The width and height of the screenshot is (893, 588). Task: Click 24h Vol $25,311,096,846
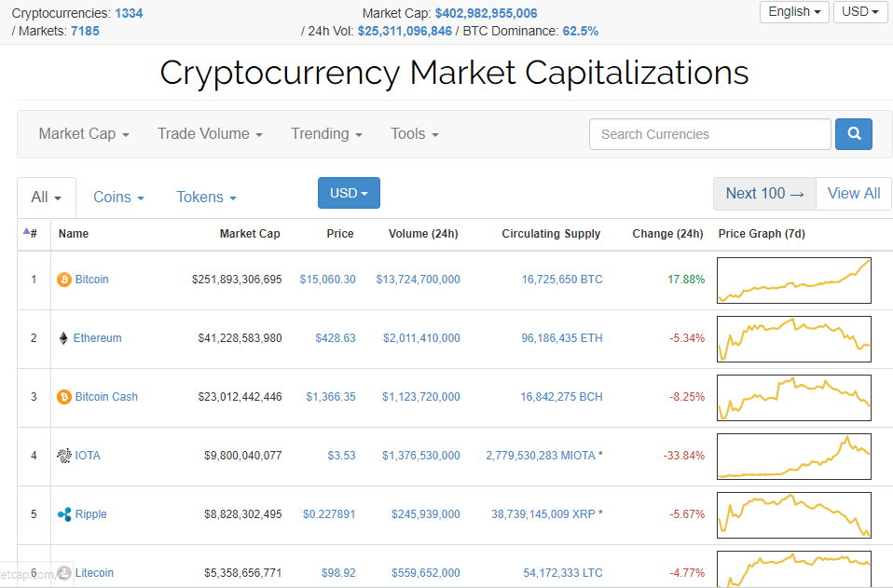tap(405, 32)
